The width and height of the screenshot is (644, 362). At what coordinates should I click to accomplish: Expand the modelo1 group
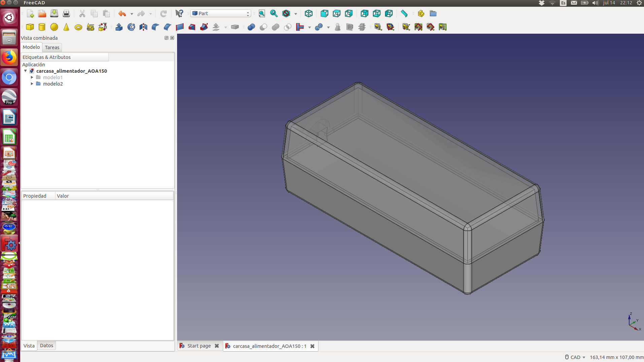[x=32, y=77]
